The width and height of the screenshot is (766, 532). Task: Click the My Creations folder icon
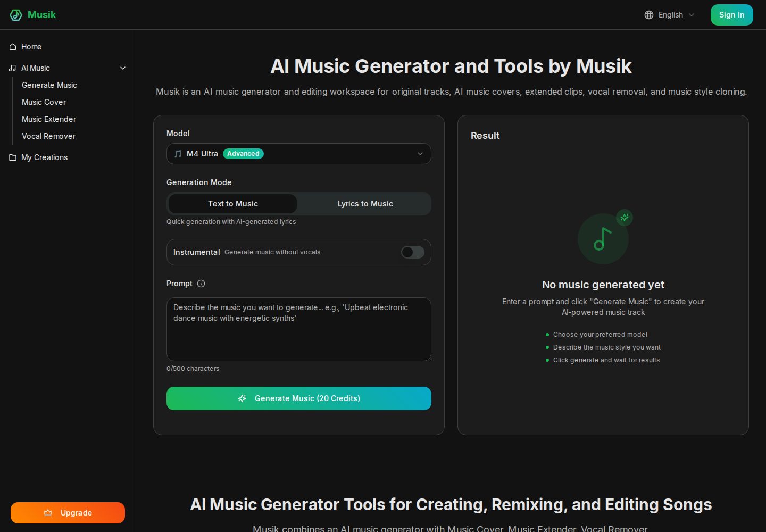point(13,157)
